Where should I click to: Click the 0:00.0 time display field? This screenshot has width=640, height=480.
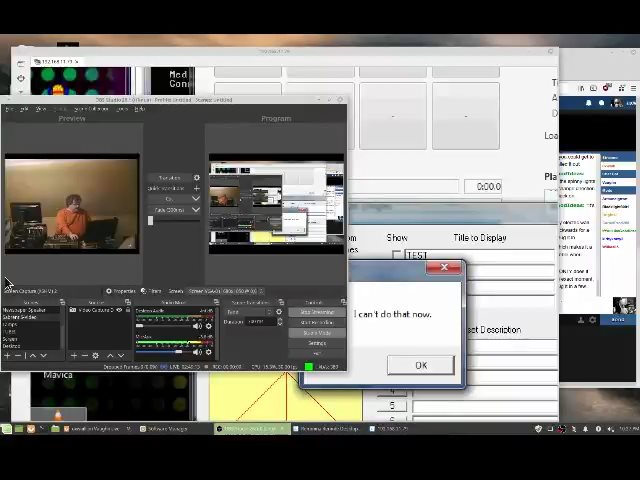pos(483,187)
